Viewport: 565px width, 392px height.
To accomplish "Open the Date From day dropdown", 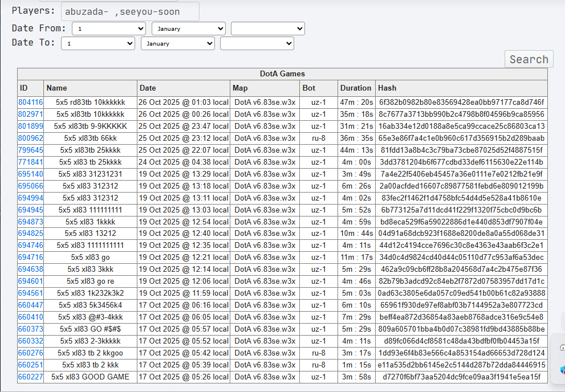I will click(x=109, y=29).
